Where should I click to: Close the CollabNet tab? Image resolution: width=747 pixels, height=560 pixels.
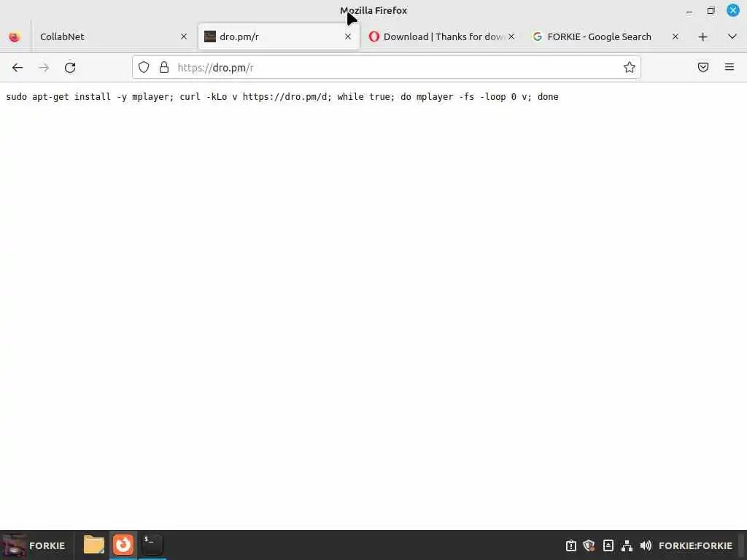[184, 36]
